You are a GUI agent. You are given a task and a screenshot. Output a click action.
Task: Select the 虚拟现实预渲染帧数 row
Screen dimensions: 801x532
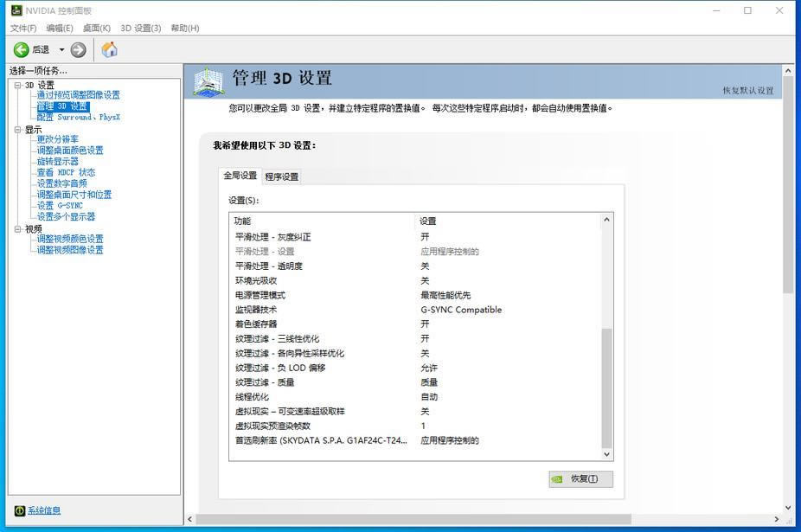tap(416, 426)
